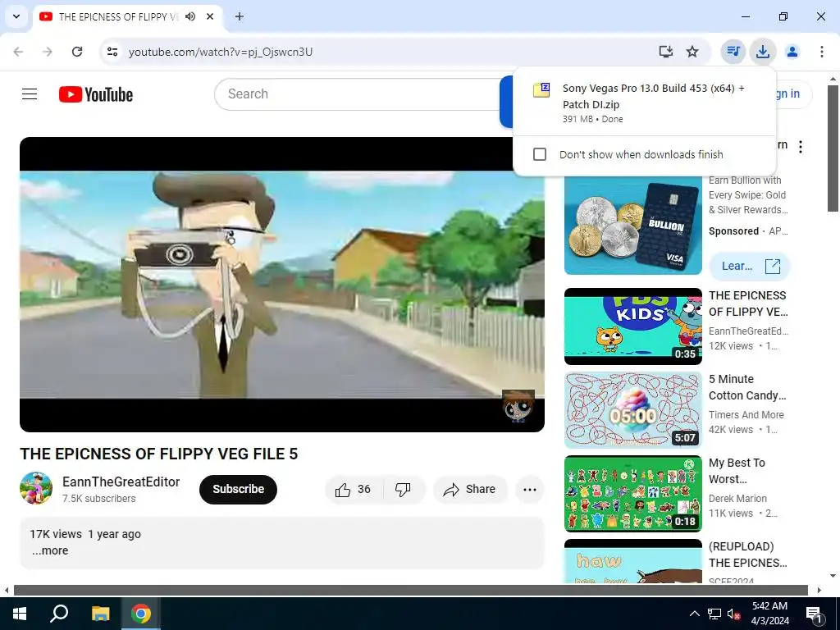Open "(REUPLOAD) THE EPICNES..." video title
840x630 pixels.
pyautogui.click(x=748, y=555)
